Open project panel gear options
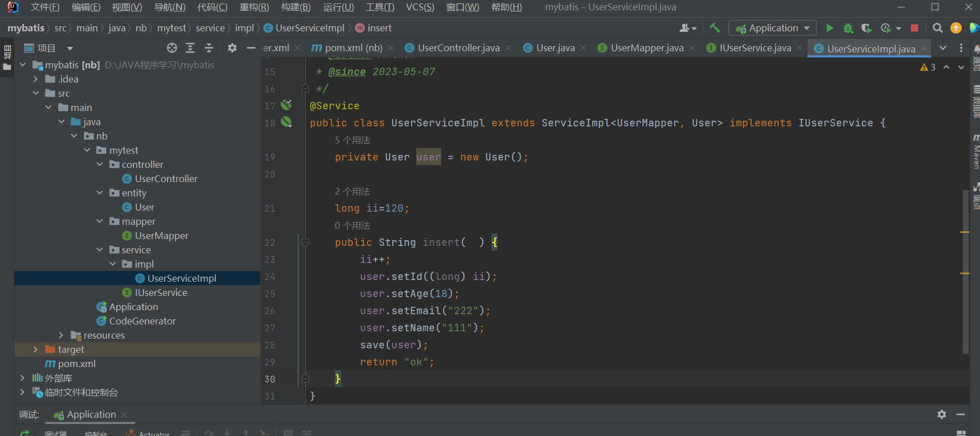Viewport: 980px width, 436px height. tap(232, 48)
